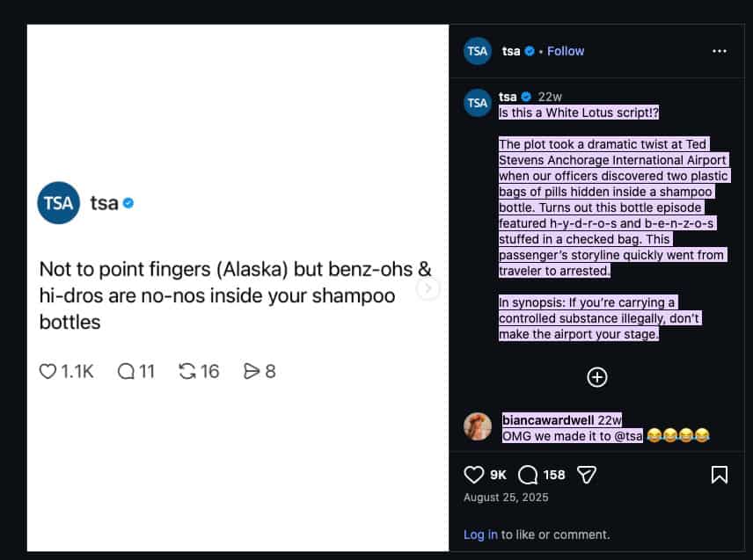753x560 pixels.
Task: Open the tsa username in the header
Action: tap(511, 51)
